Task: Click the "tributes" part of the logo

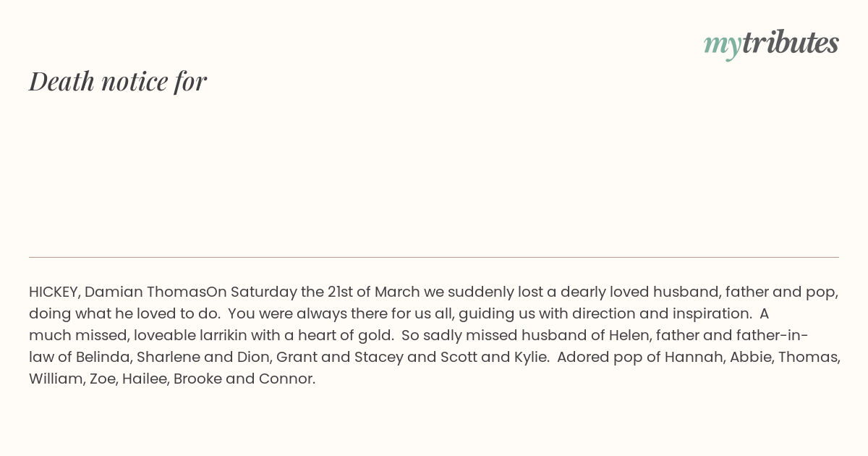Action: (x=790, y=43)
